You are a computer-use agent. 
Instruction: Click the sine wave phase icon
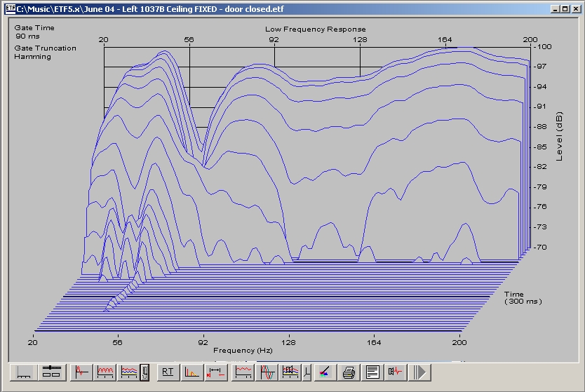coord(267,372)
